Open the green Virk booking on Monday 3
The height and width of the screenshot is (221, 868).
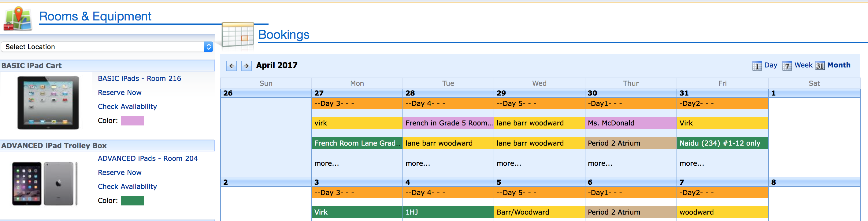tap(357, 212)
